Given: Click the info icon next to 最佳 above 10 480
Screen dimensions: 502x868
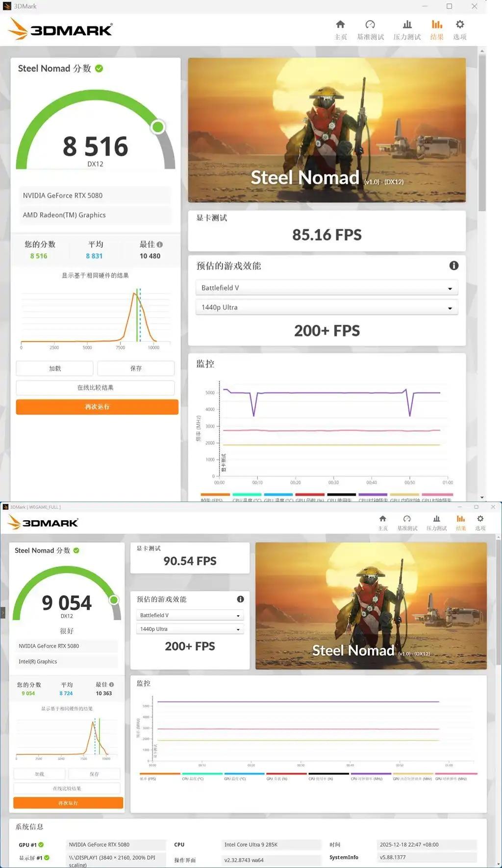Looking at the screenshot, I should pyautogui.click(x=160, y=244).
